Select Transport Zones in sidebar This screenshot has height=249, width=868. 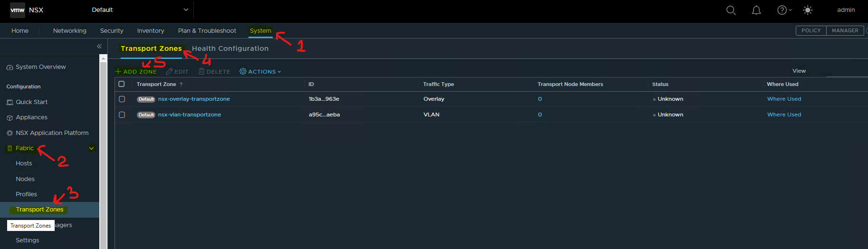39,210
